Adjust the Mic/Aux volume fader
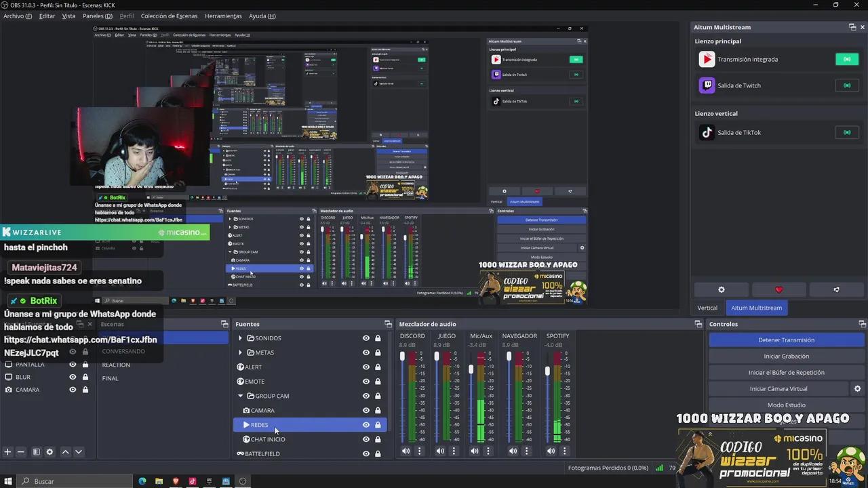Image resolution: width=868 pixels, height=488 pixels. pyautogui.click(x=471, y=369)
